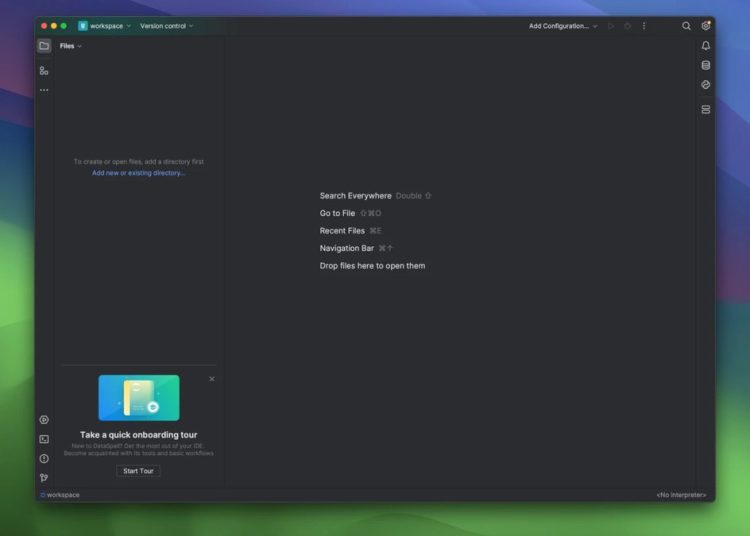Open the Add Configuration dropdown
The image size is (750, 536).
[563, 26]
